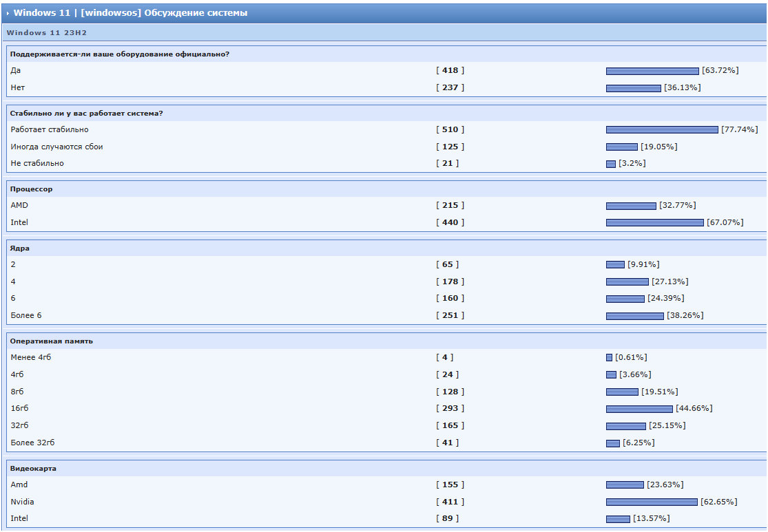Select the 'Более 6' cores option

[26, 316]
